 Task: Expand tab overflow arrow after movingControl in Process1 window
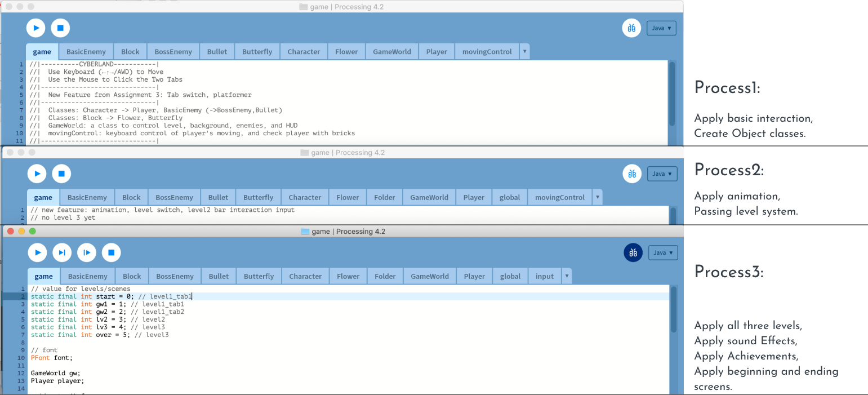click(525, 51)
